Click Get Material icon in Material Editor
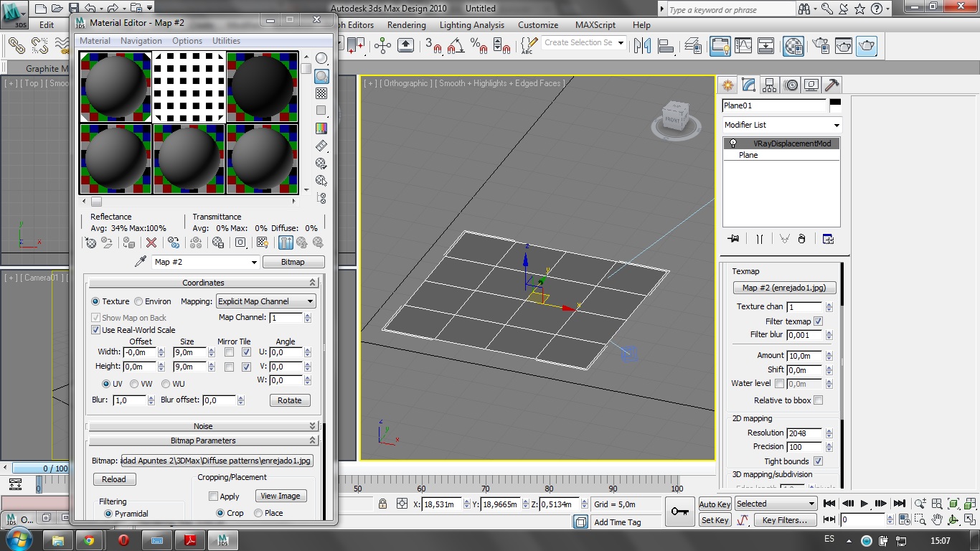The width and height of the screenshot is (980, 551). click(91, 243)
